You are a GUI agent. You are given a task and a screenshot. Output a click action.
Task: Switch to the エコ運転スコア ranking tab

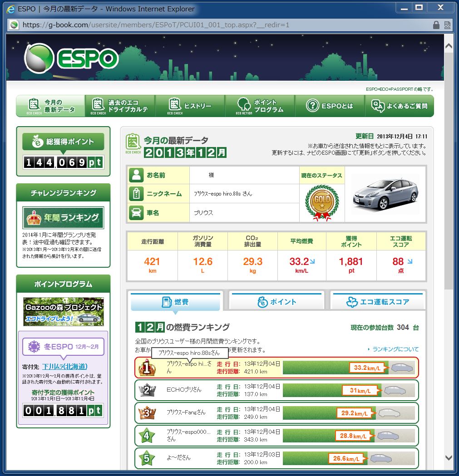coord(378,302)
